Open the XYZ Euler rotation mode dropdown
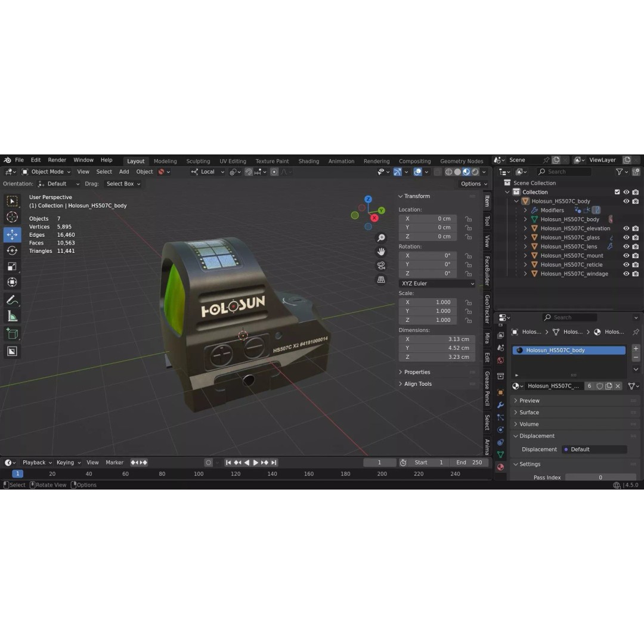The image size is (644, 644). [437, 284]
